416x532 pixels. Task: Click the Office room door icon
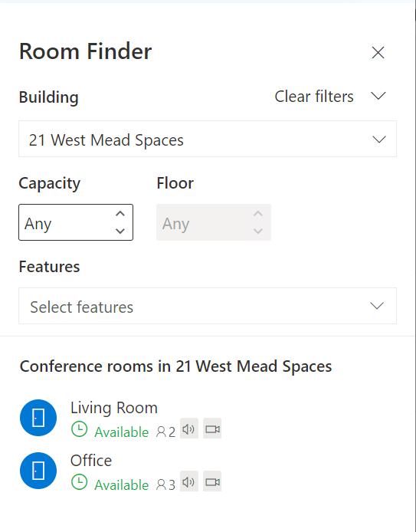(x=38, y=471)
